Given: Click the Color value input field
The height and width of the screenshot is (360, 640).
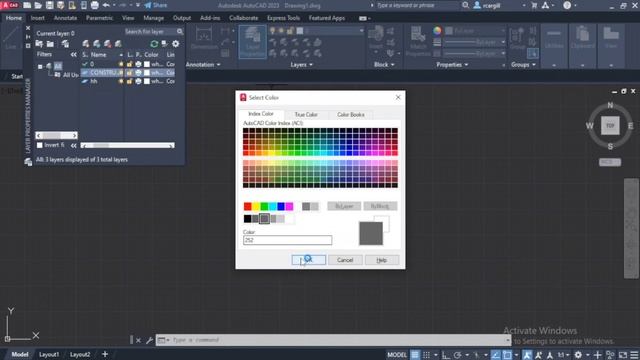Looking at the screenshot, I should [287, 240].
